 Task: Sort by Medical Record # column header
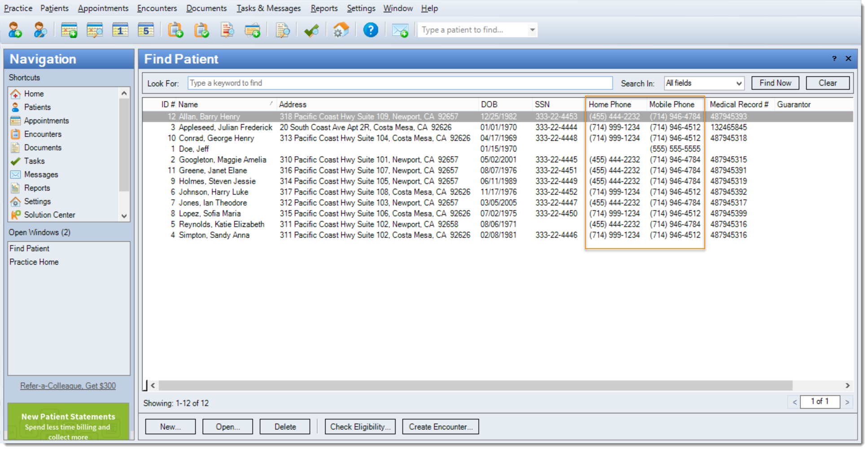(739, 105)
